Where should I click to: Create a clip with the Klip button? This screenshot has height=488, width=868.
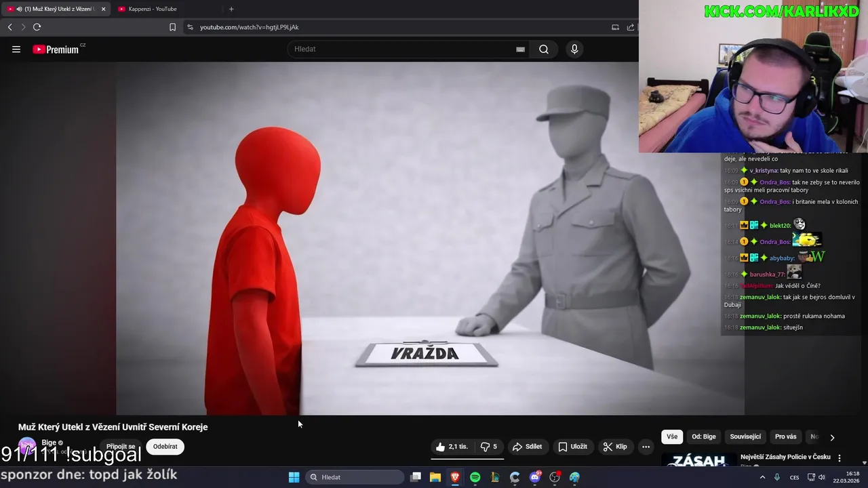click(615, 447)
